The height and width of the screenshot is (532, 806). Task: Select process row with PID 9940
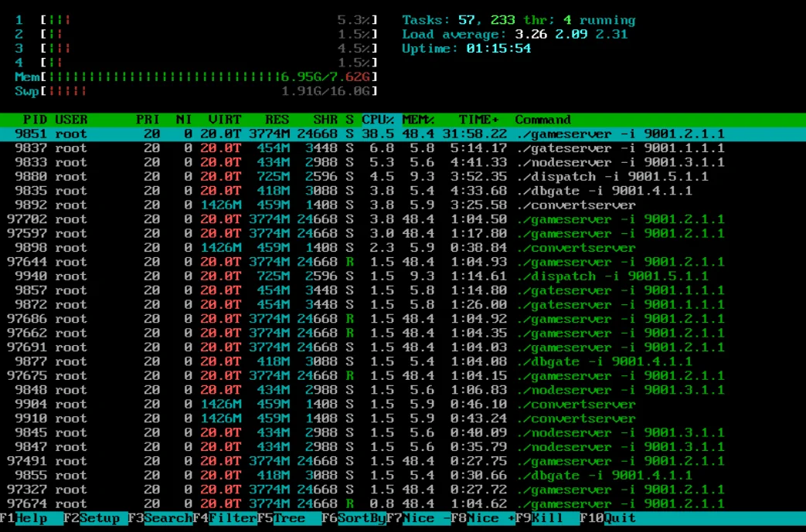click(x=403, y=276)
